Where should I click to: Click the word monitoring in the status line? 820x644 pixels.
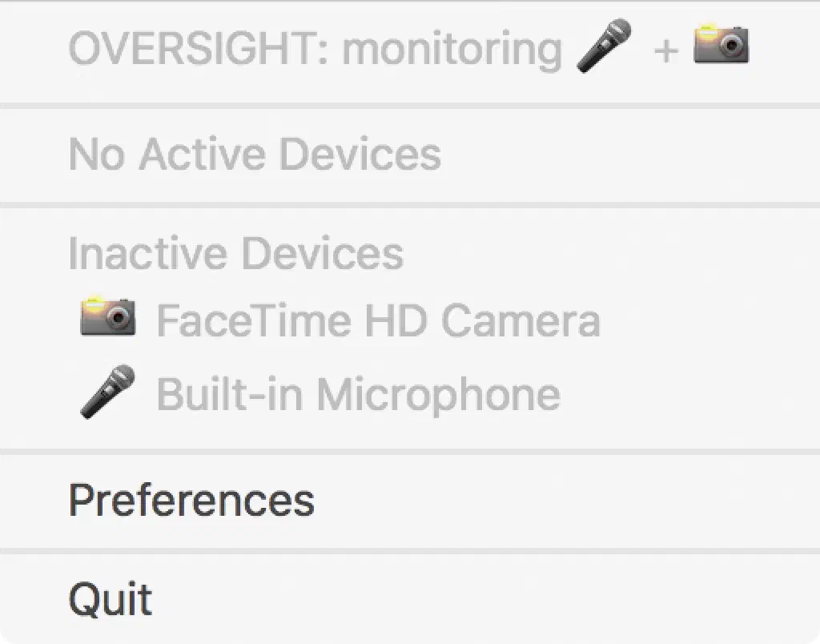coord(452,50)
